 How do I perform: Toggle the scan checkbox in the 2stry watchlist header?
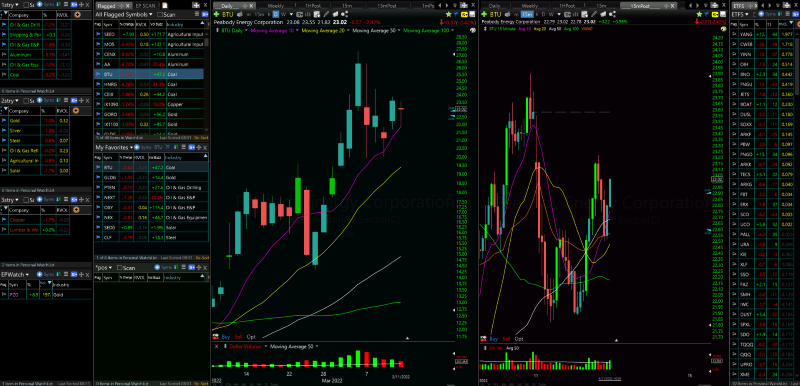26,100
